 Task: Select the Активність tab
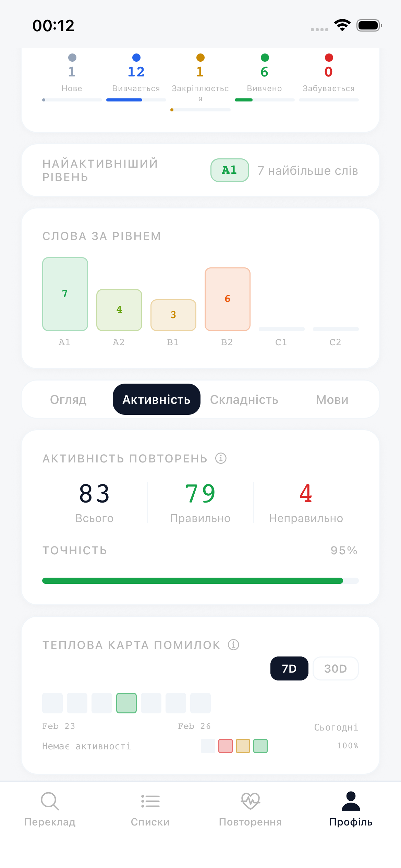pos(156,399)
